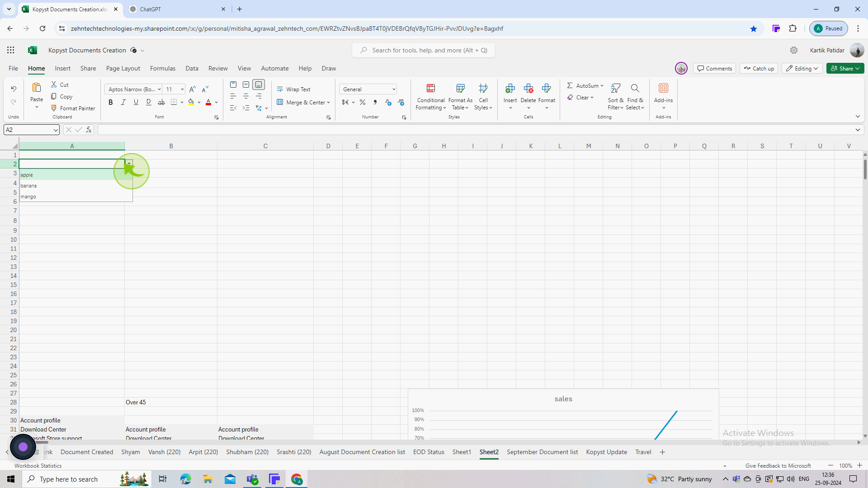Click Give Feedback to Microsoft
The width and height of the screenshot is (868, 488).
pyautogui.click(x=778, y=466)
